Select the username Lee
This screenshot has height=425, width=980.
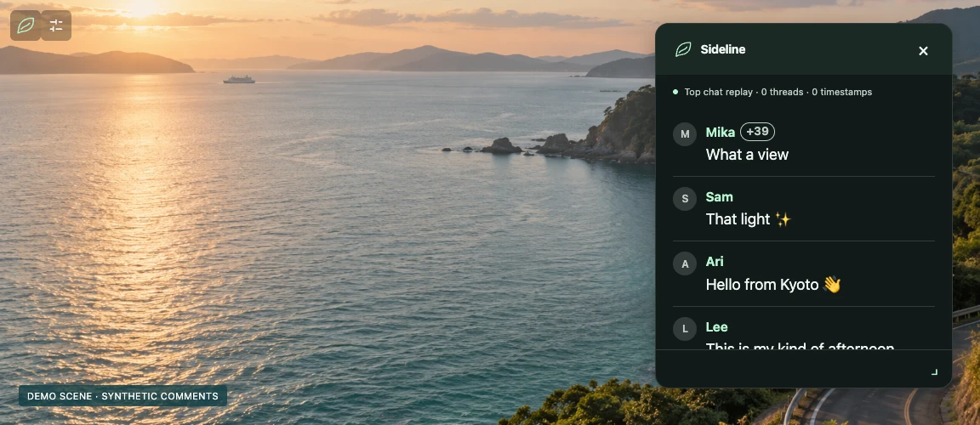coord(717,327)
